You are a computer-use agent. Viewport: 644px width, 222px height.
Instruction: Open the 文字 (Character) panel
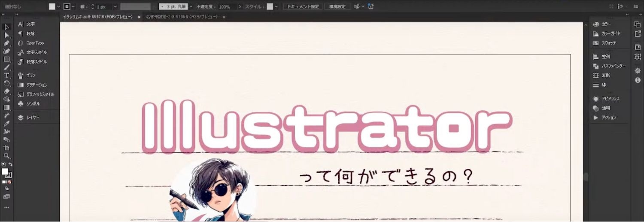[27, 24]
